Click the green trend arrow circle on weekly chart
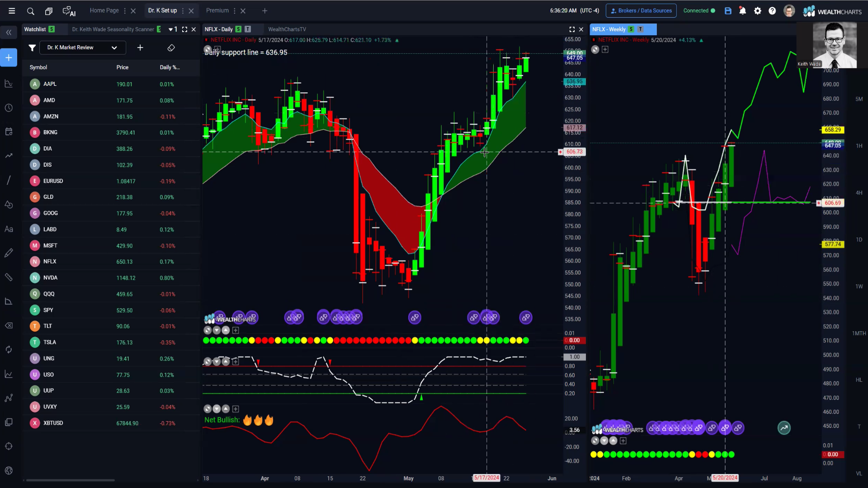The image size is (868, 488). [784, 428]
